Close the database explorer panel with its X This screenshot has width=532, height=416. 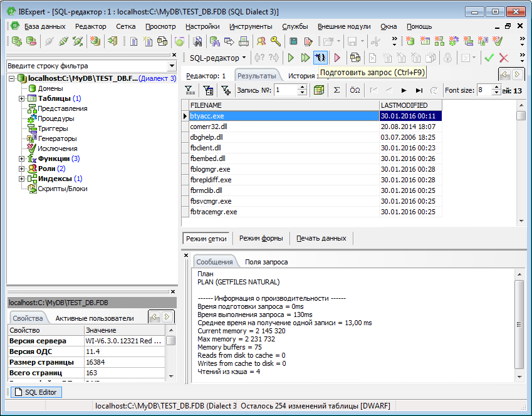174,55
